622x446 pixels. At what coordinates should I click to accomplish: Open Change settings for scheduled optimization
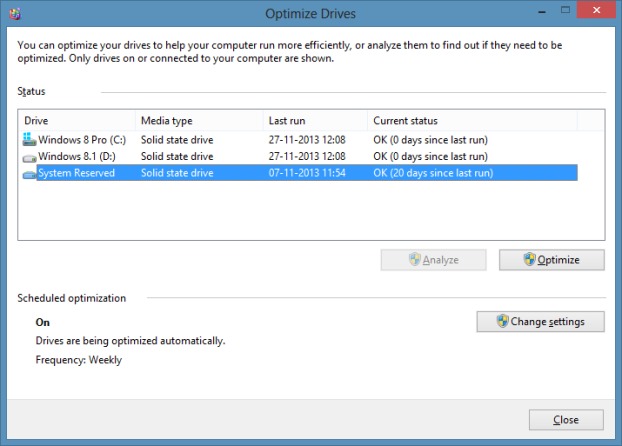(540, 321)
